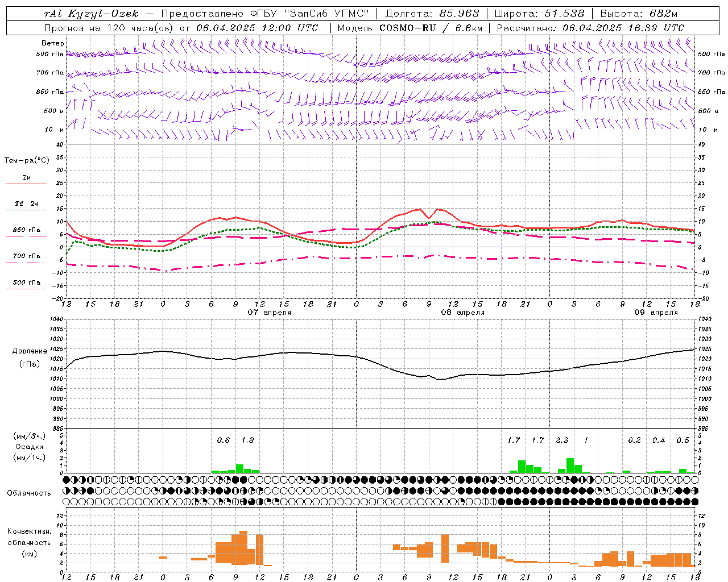Click the 2.3 precipitation total value
Viewport: 728px width, 582px height.
click(x=562, y=440)
